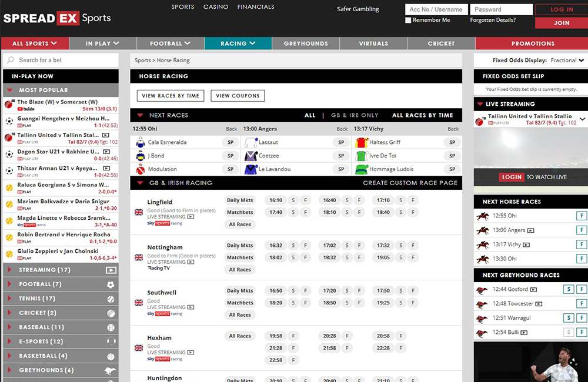Collapse the Next Races section
The height and width of the screenshot is (382, 588).
tap(141, 115)
